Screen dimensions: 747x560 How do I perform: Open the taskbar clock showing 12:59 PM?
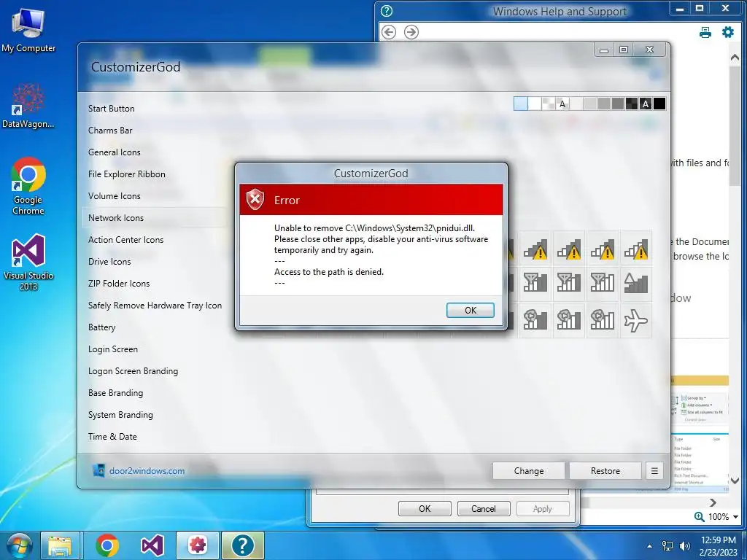(x=719, y=546)
